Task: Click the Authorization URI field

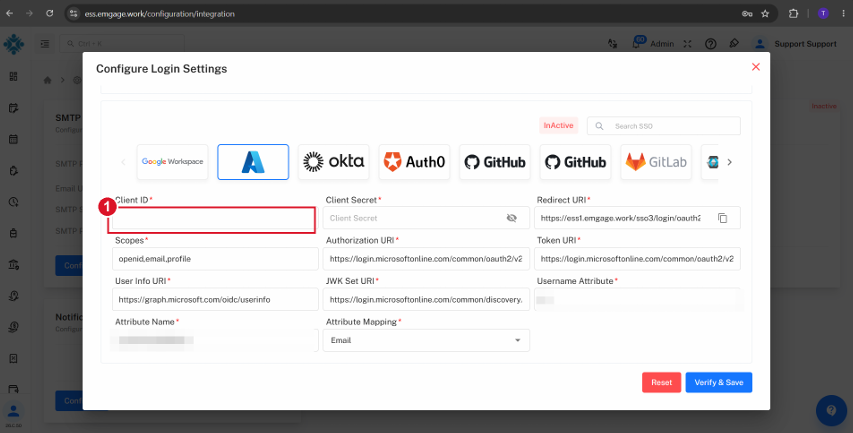Action: point(426,259)
